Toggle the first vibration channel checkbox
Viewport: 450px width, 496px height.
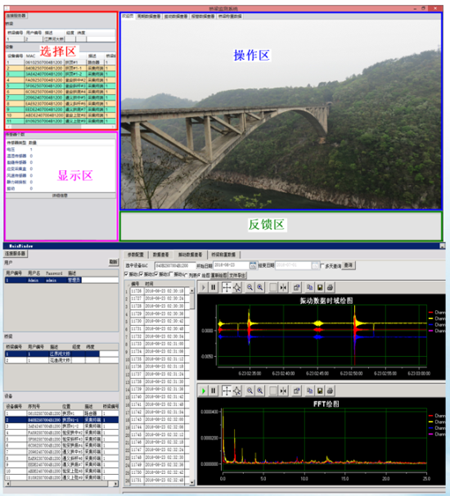click(x=126, y=274)
